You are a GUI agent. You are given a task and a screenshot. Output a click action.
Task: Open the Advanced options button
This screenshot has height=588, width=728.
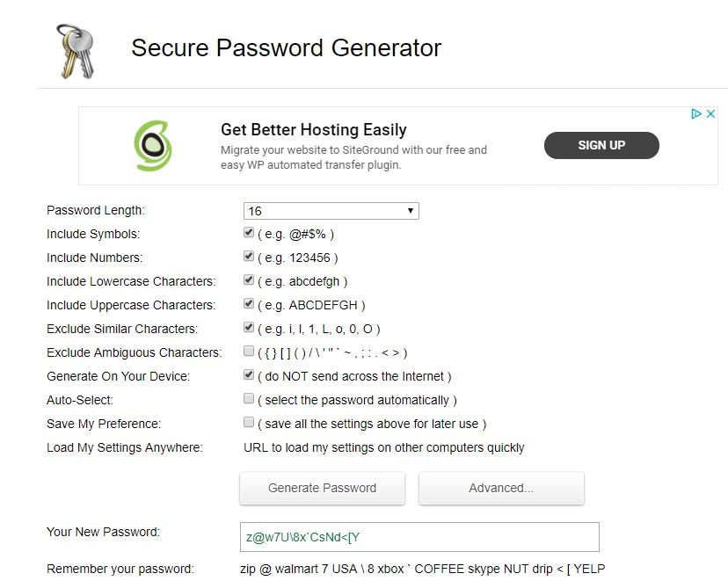[501, 488]
